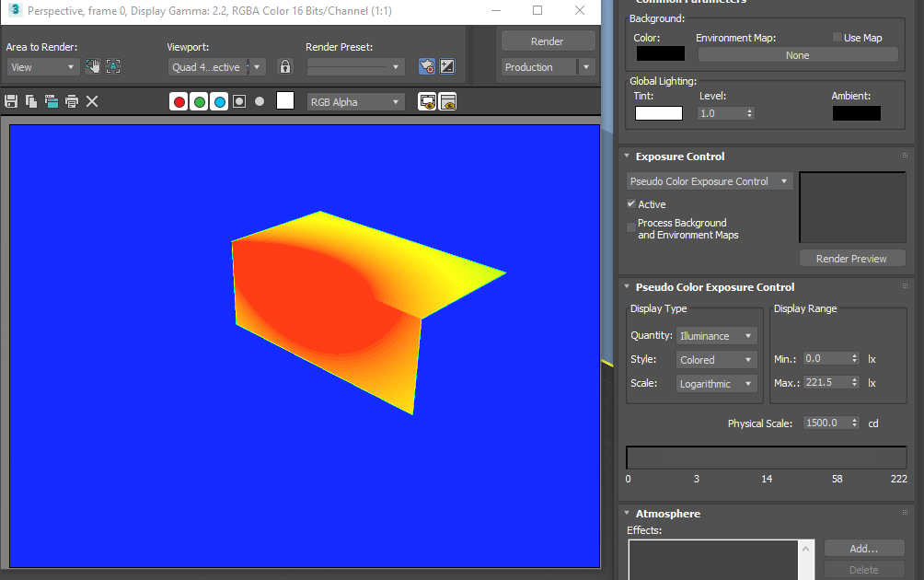Open the Ambient color swatch

pos(856,112)
